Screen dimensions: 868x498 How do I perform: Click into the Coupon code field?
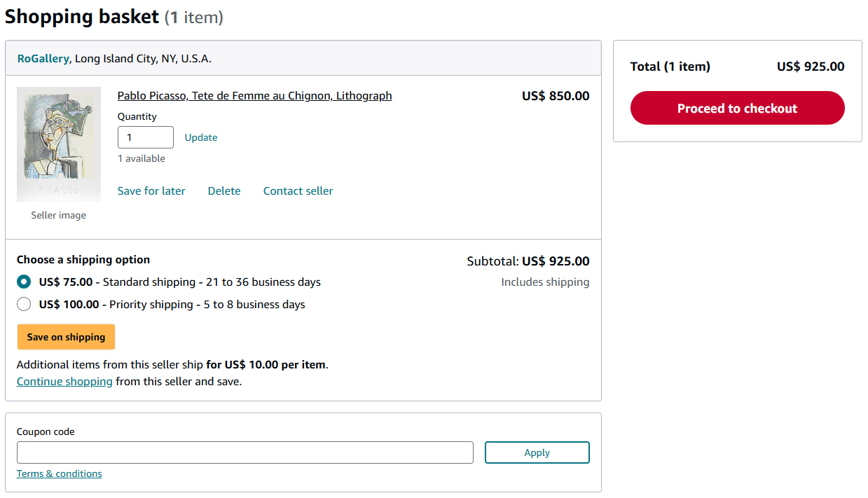coord(244,452)
